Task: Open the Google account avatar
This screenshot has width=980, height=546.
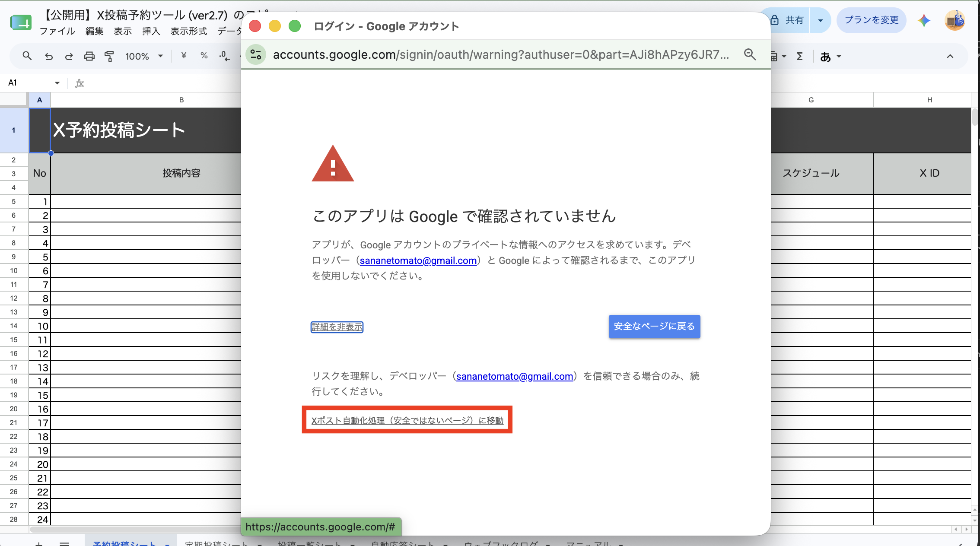Action: coord(955,20)
